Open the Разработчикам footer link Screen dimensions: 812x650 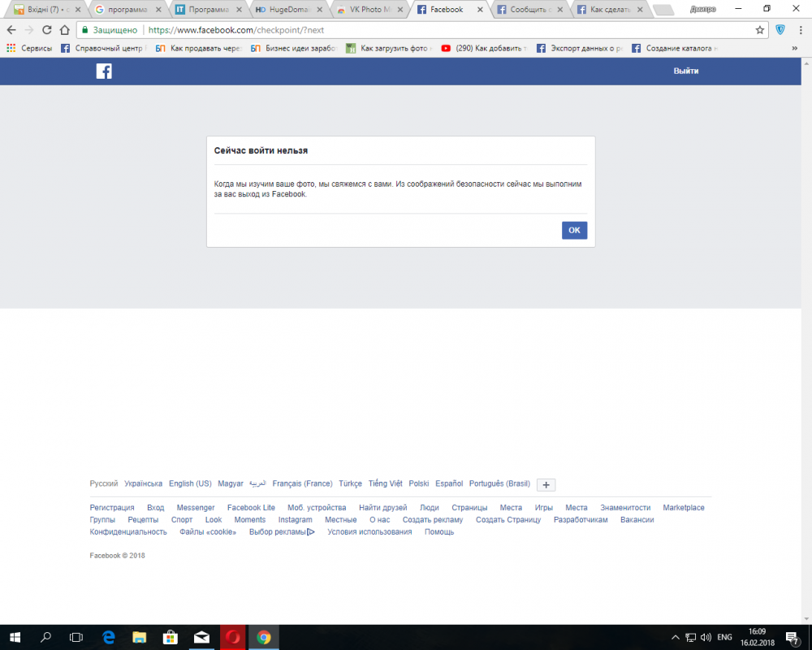581,519
